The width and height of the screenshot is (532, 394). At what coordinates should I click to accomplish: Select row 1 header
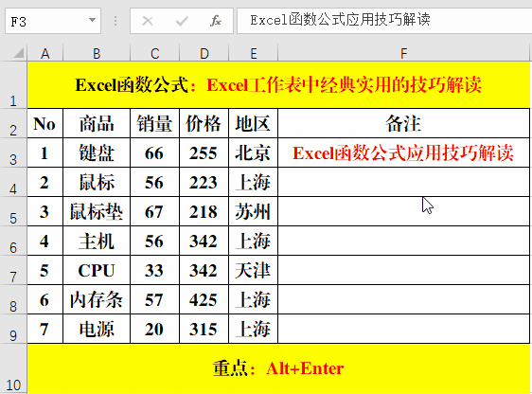click(13, 85)
